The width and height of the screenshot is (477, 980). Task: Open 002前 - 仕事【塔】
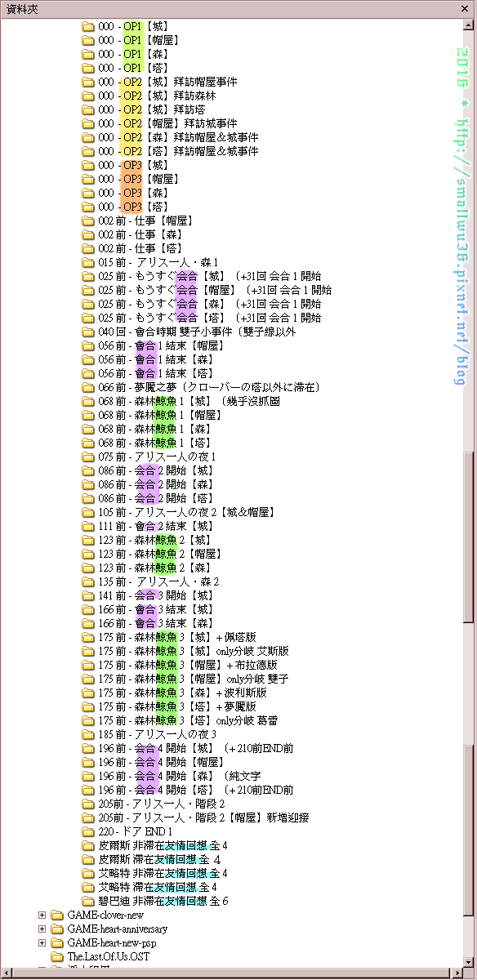[140, 248]
